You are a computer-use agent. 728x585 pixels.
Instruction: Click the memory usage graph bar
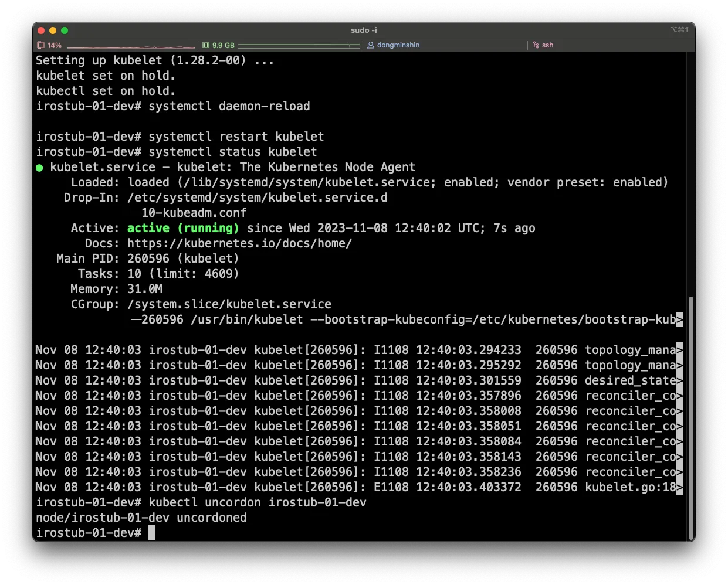click(x=299, y=45)
